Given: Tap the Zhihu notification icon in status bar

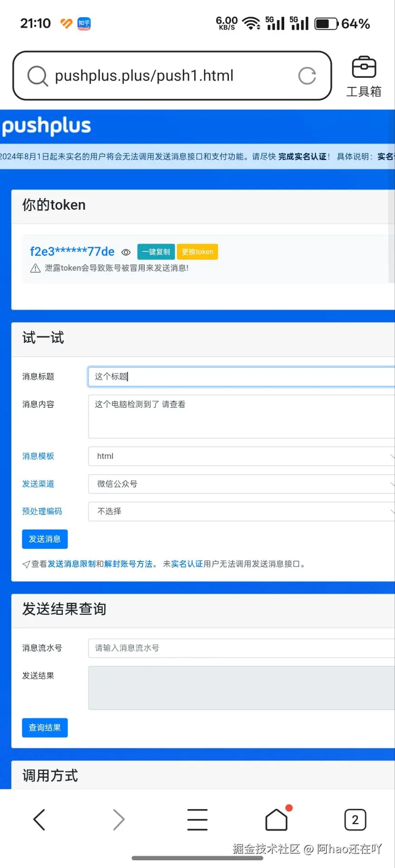Looking at the screenshot, I should click(x=84, y=24).
